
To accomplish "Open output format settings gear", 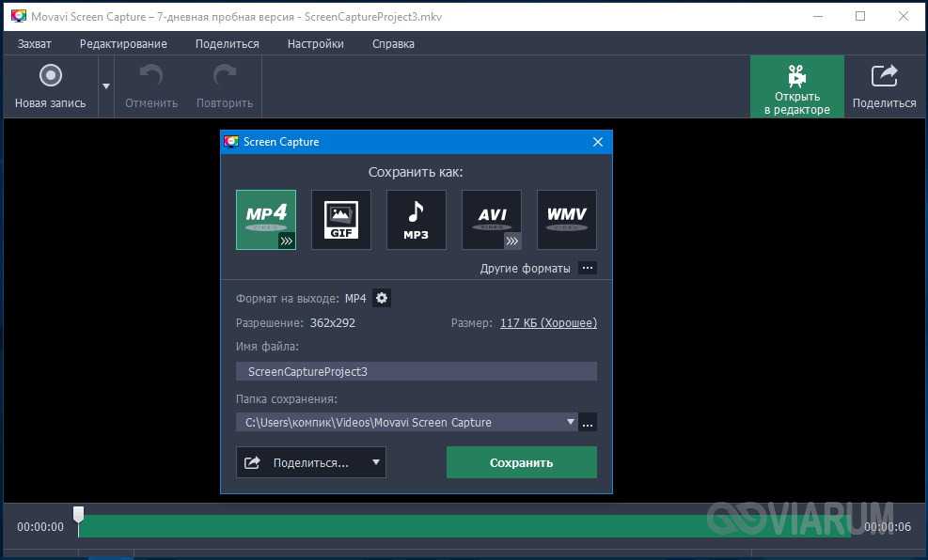I will (382, 298).
